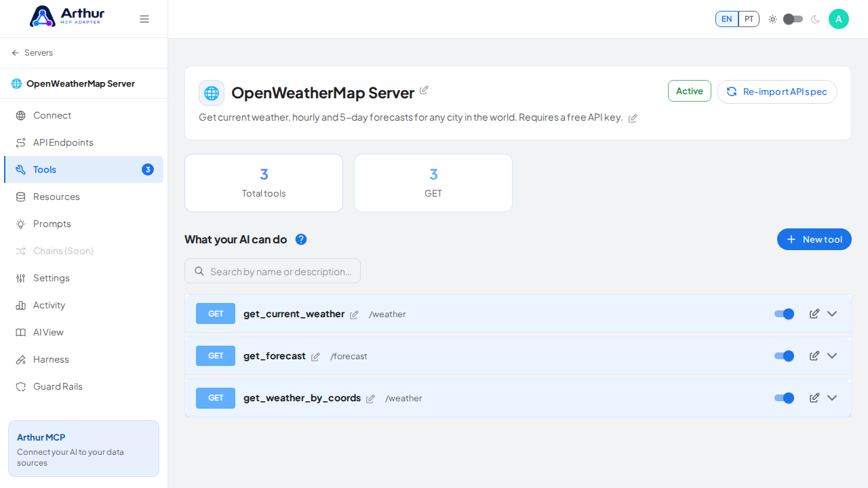This screenshot has height=488, width=868.
Task: Open help icon beside What your AI can do
Action: click(301, 239)
